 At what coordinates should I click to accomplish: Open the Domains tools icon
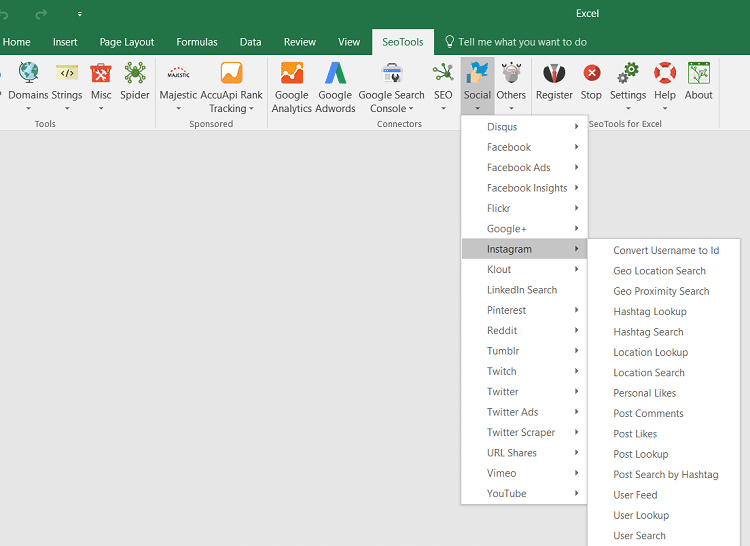(29, 73)
